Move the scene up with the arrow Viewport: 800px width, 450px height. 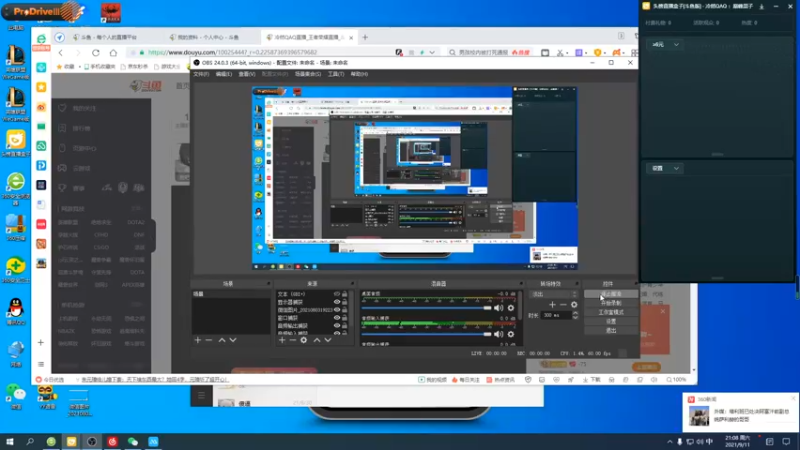222,340
